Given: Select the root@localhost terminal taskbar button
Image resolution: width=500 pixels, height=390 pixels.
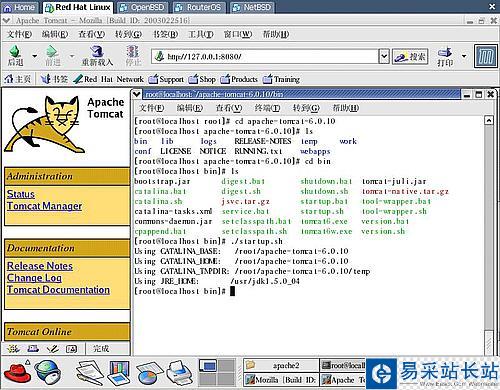Looking at the screenshot, I should 343,366.
